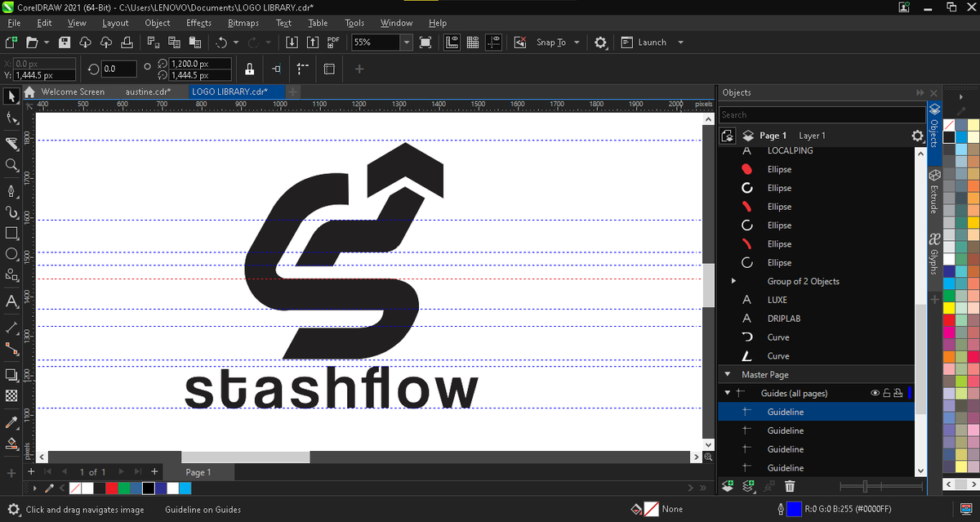This screenshot has height=522, width=980.
Task: Collapse the Guides (all pages) layer
Action: click(727, 393)
